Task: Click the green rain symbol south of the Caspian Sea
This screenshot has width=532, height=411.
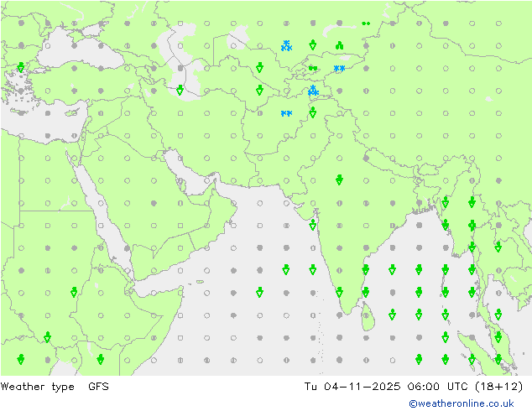Action: (180, 91)
